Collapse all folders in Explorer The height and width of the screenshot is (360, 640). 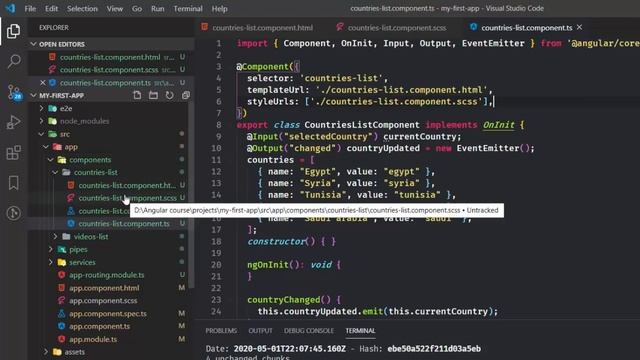tap(186, 95)
